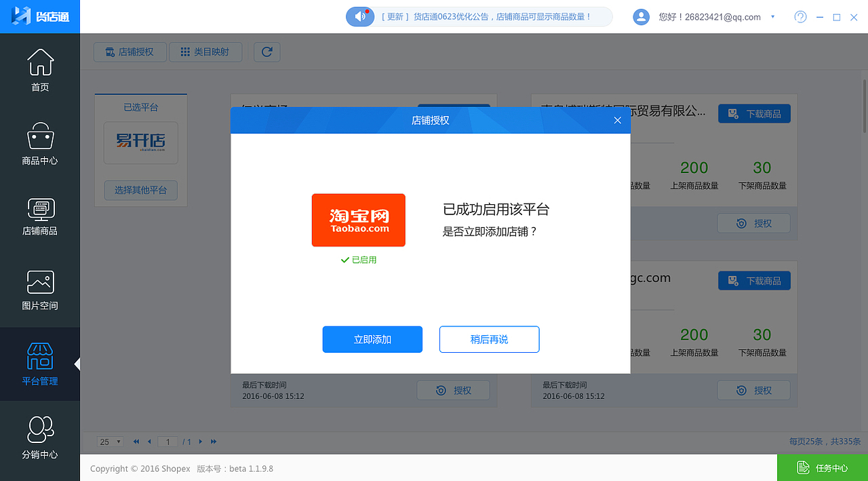Open the 店铺授权 toolbar button
The height and width of the screenshot is (481, 868).
coord(130,52)
